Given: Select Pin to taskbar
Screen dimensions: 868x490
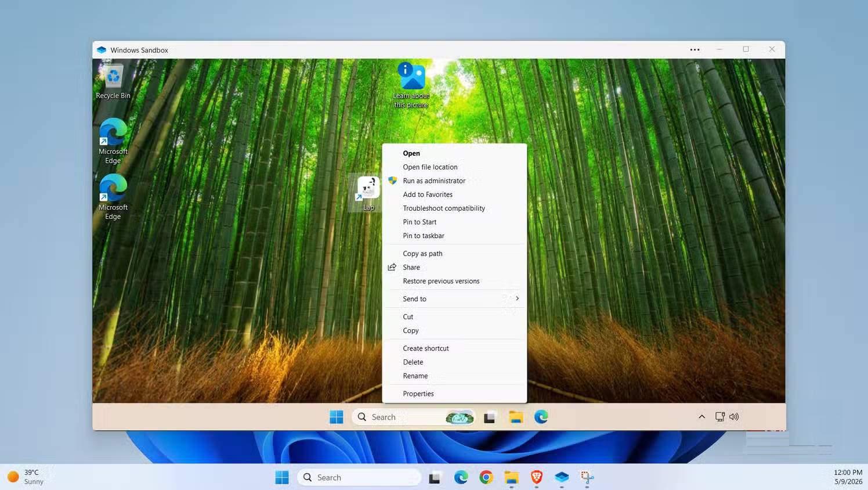Looking at the screenshot, I should [x=454, y=236].
